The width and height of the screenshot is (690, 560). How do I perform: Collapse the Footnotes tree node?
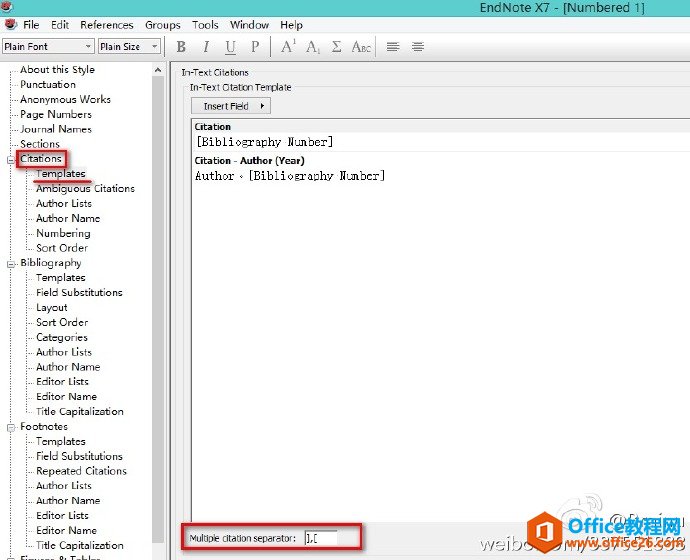11,428
